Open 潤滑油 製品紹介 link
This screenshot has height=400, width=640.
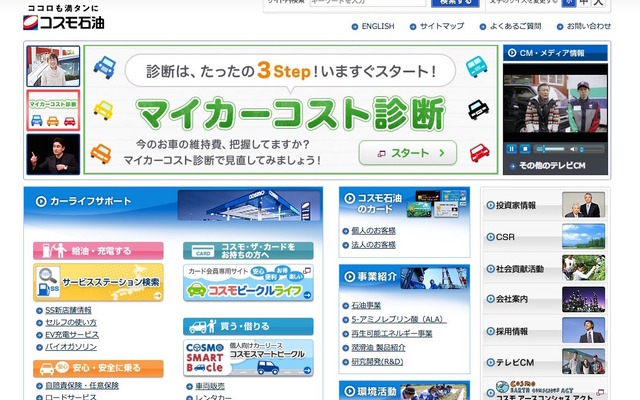(x=378, y=348)
